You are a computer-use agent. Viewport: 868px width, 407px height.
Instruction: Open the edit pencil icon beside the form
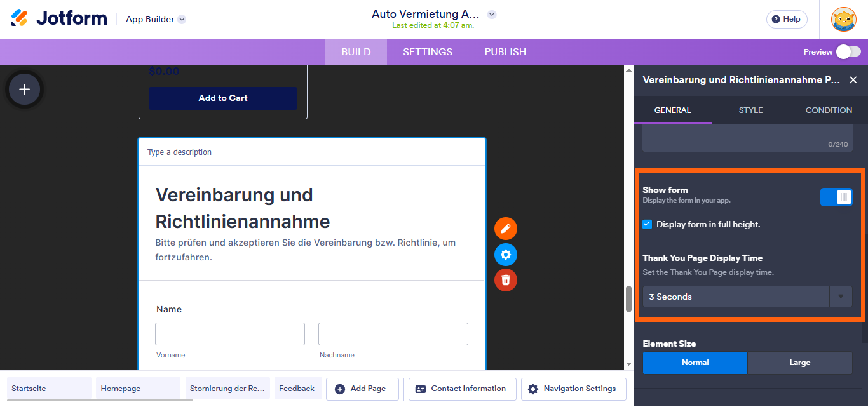(x=505, y=229)
